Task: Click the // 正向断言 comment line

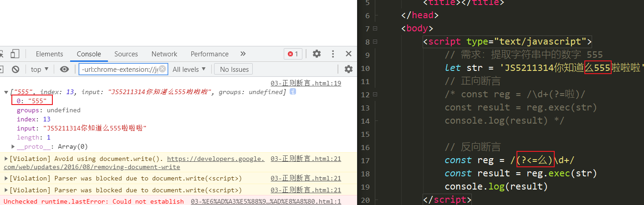Action: point(473,81)
